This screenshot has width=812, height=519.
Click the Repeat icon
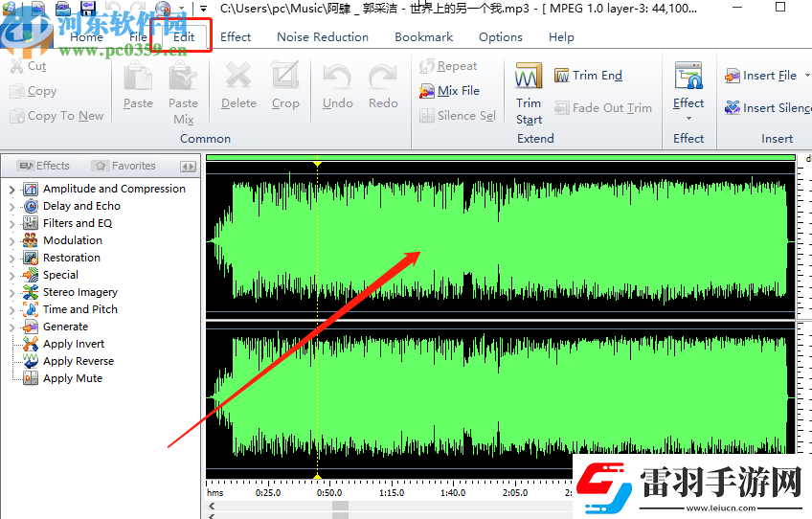coord(427,66)
